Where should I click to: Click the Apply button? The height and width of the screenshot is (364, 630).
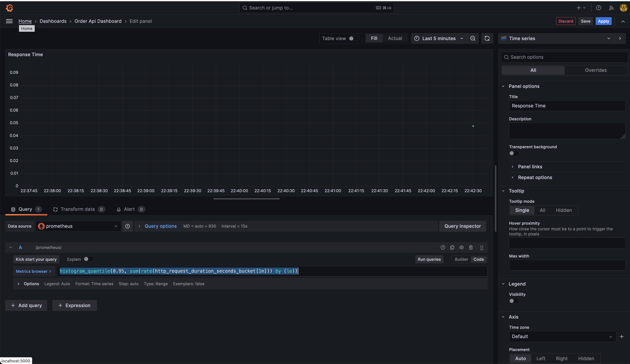[603, 21]
